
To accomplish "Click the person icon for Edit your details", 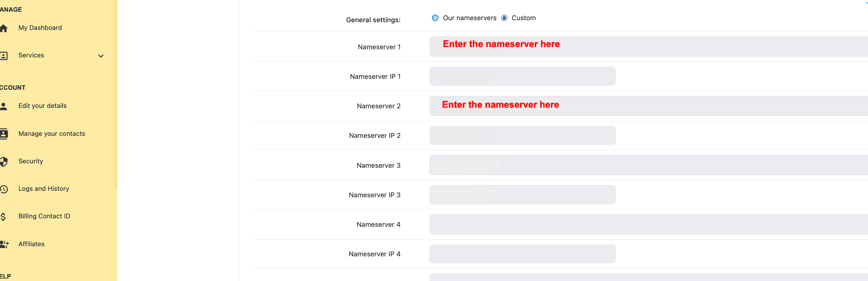I will coord(4,106).
